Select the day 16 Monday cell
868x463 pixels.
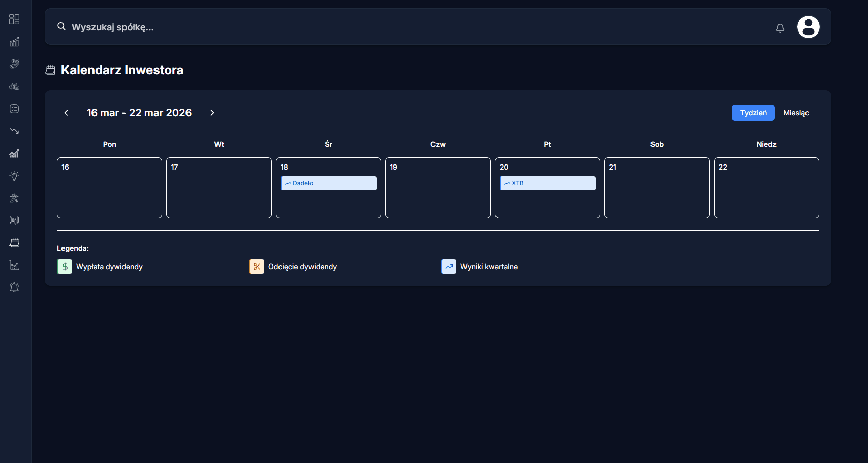(x=109, y=188)
